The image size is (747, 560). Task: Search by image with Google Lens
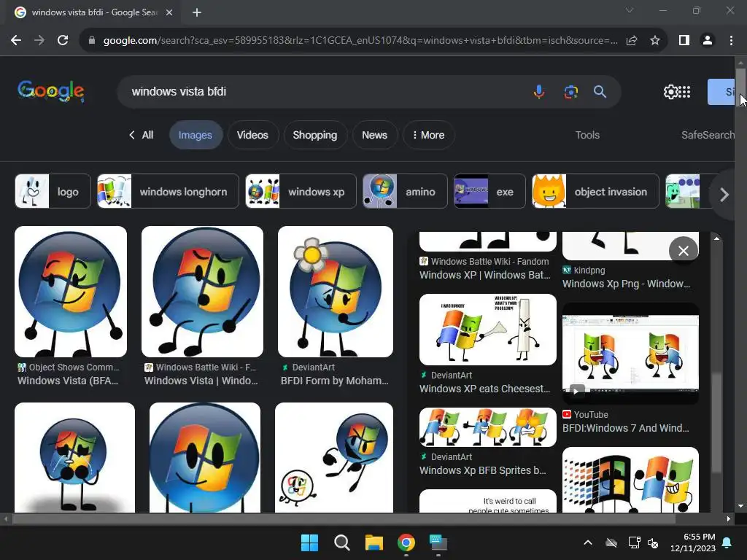pyautogui.click(x=570, y=91)
